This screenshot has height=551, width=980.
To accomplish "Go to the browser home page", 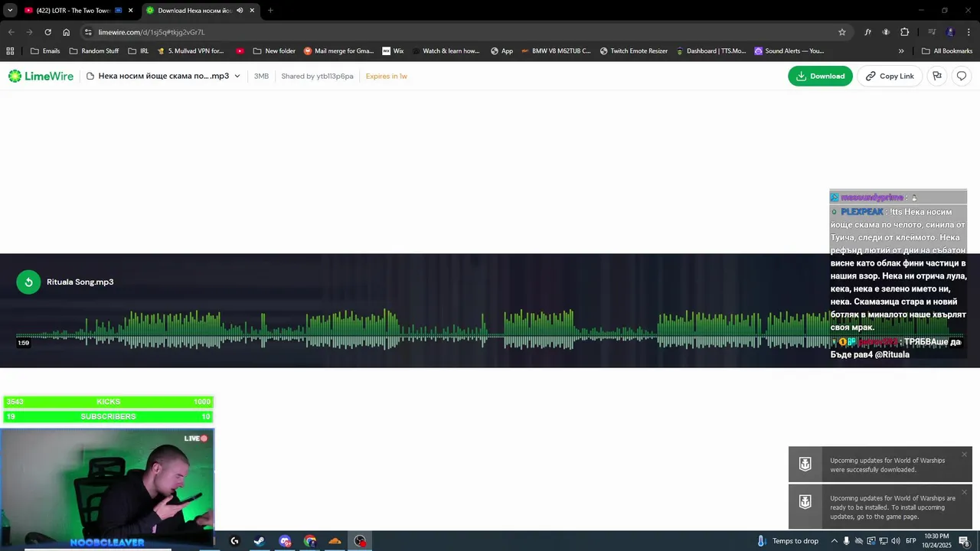I will (x=66, y=32).
